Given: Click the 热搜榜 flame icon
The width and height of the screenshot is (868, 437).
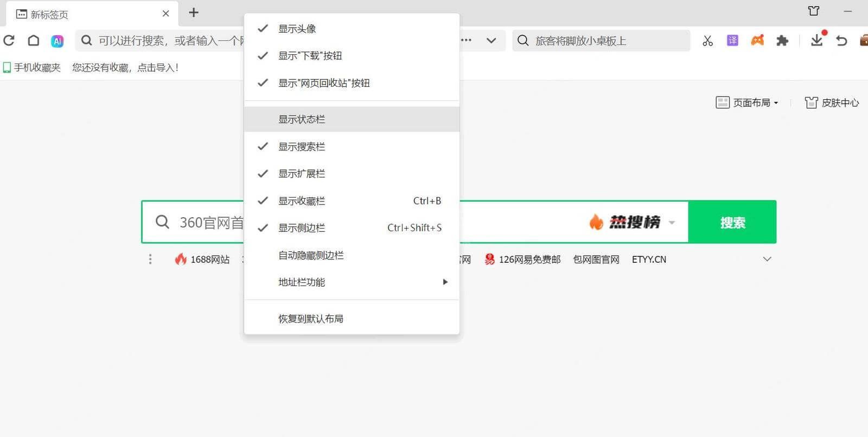Looking at the screenshot, I should coord(596,221).
